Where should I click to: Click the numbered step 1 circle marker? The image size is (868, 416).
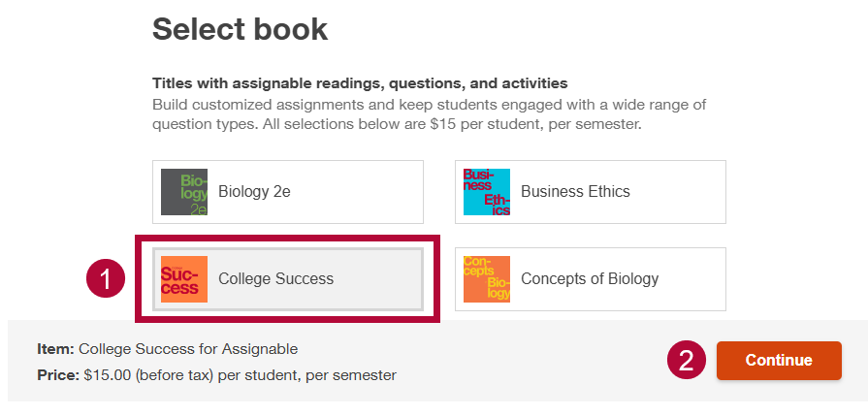[x=107, y=279]
